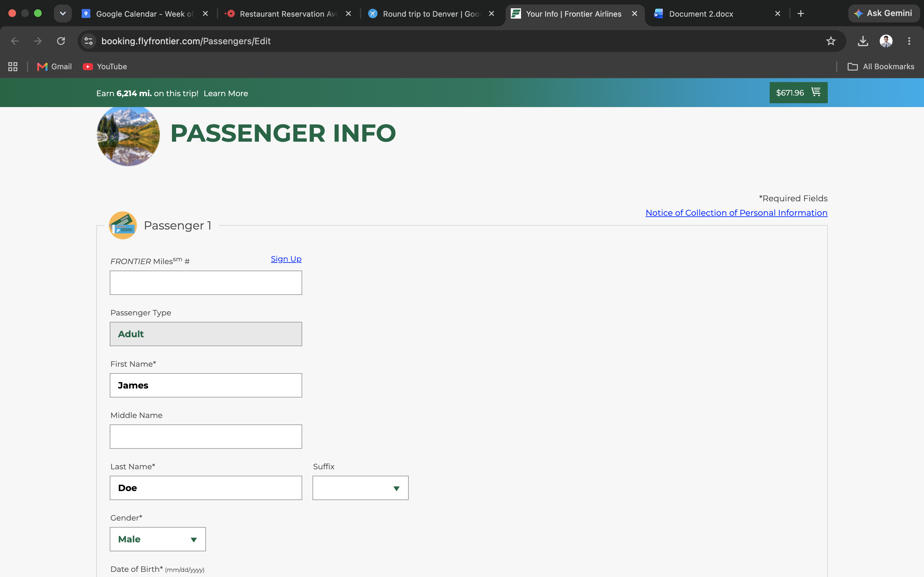Open the Chrome three-dot menu
This screenshot has height=577, width=924.
tap(909, 41)
